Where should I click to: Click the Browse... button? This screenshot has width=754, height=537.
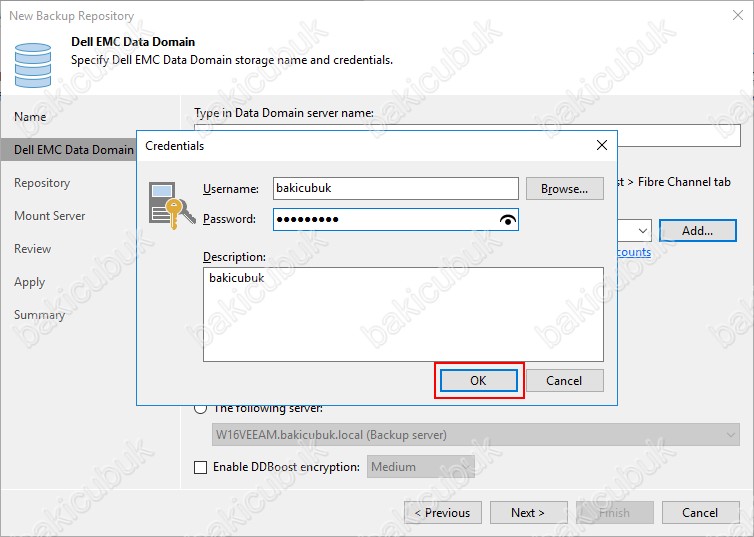point(565,188)
